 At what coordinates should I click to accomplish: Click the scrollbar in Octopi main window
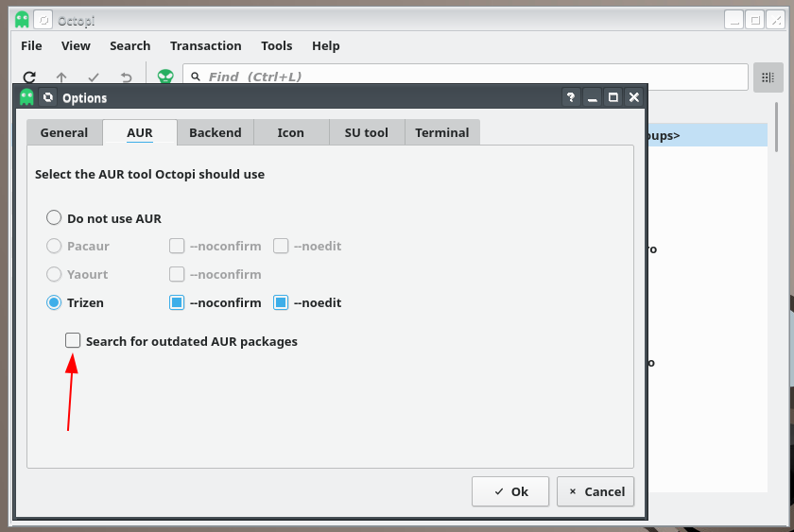776,127
